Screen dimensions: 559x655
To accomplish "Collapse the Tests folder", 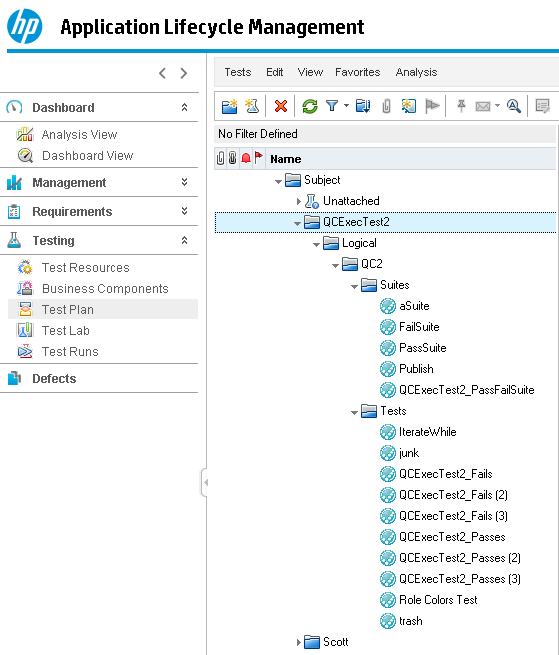I will tap(354, 412).
